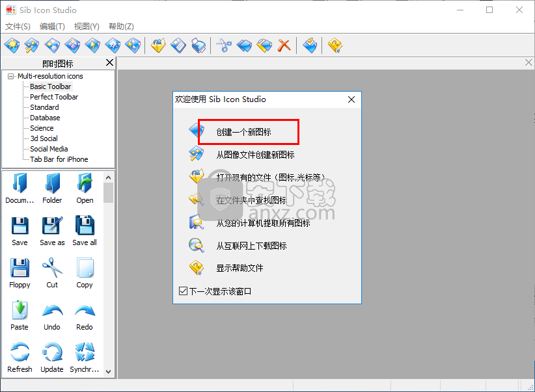Select the Save as icon in the library

(x=52, y=230)
